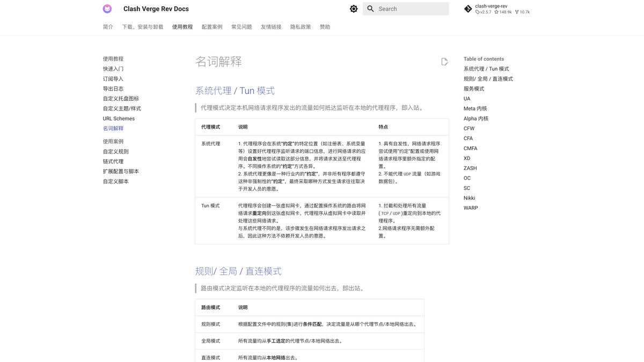Switch to the 配置案例 tab
644x362 pixels.
tap(212, 27)
